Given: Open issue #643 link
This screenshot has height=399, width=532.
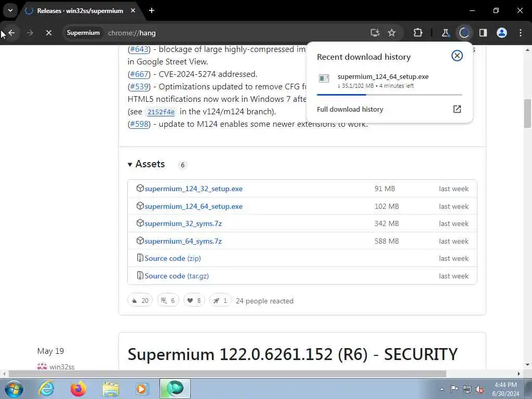Looking at the screenshot, I should point(139,49).
